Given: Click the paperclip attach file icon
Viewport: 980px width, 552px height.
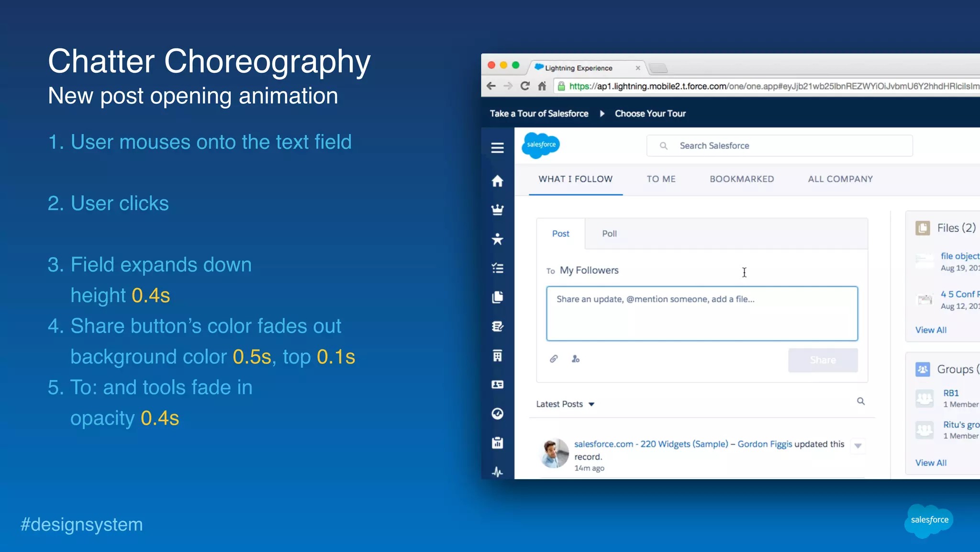Looking at the screenshot, I should [x=554, y=359].
